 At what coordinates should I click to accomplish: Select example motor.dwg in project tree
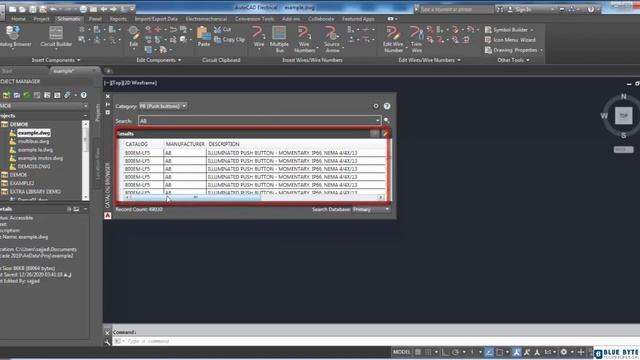pos(40,158)
